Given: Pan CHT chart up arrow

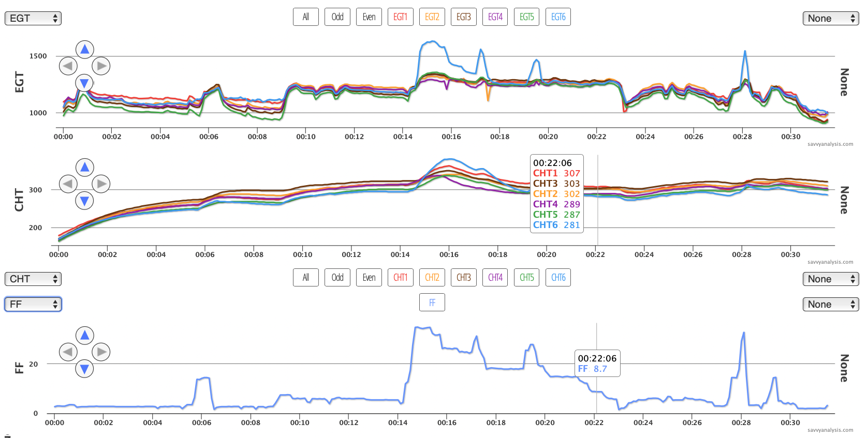Looking at the screenshot, I should 84,168.
